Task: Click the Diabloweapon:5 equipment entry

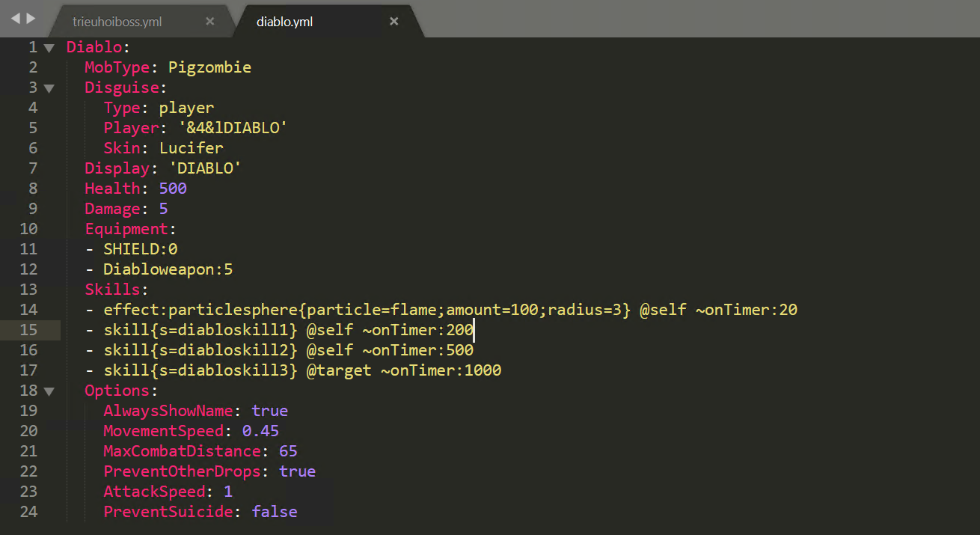Action: point(168,269)
